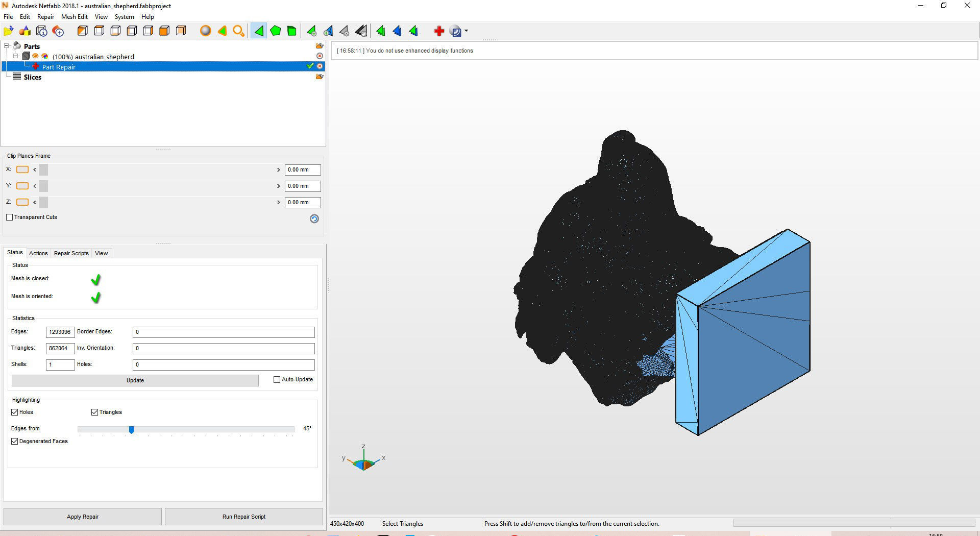Open a project with the folder toolbar icon

[x=9, y=31]
